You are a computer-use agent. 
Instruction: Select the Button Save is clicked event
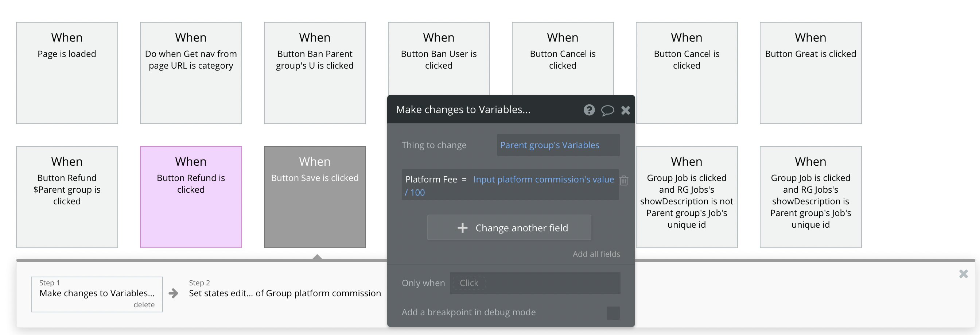315,197
